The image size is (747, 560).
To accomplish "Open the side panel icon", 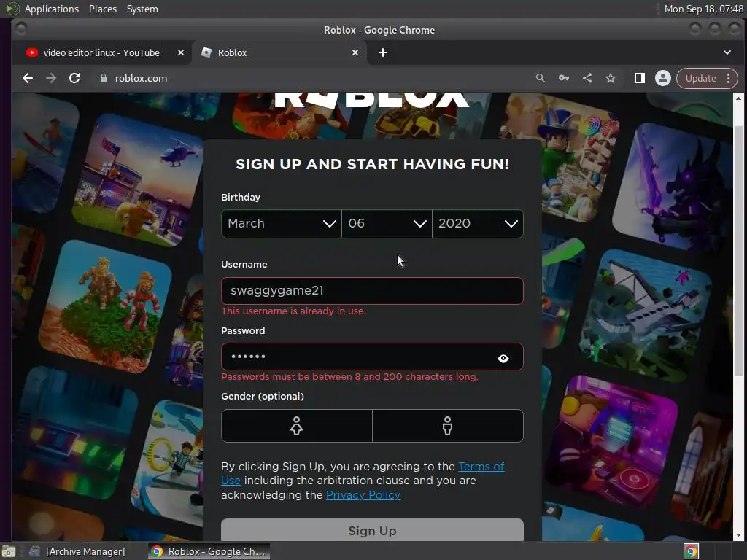I will tap(639, 78).
